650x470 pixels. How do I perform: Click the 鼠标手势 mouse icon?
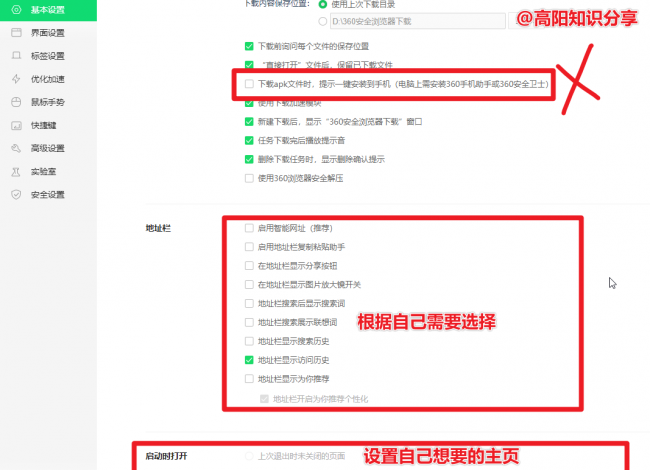tap(16, 102)
